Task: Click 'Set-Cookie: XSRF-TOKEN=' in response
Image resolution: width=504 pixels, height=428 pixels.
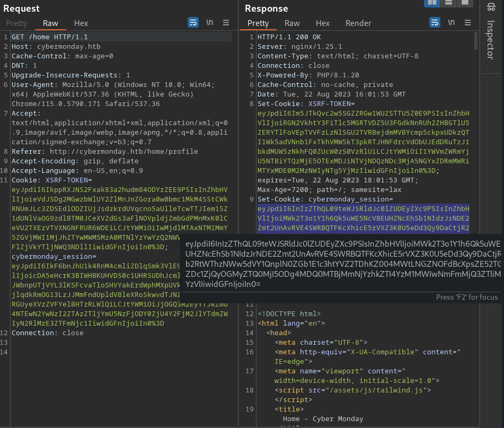Action: coord(306,104)
